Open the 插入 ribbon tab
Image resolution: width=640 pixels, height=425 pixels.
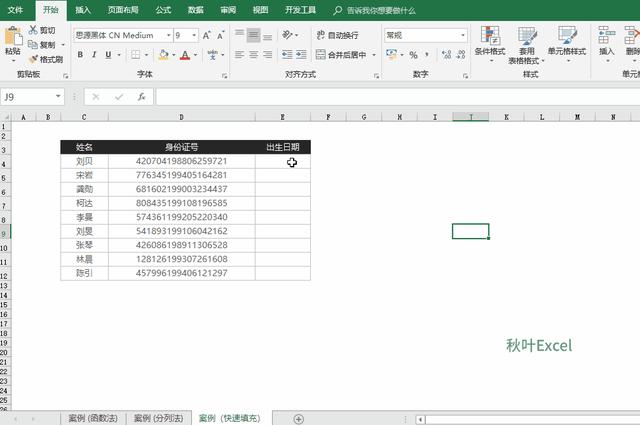tap(83, 10)
